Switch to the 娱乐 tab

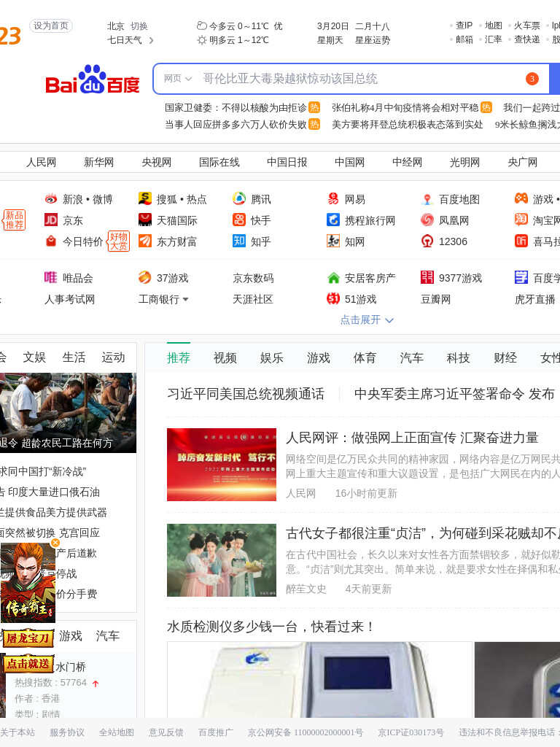tap(272, 357)
